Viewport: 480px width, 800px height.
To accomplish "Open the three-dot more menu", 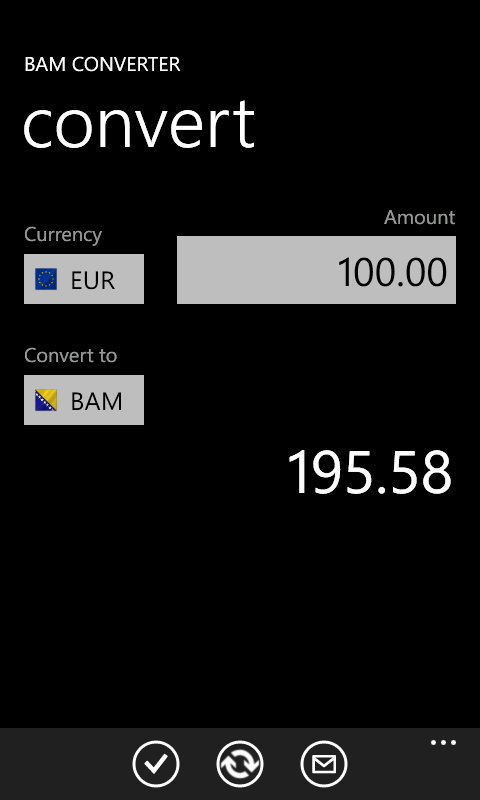I will pyautogui.click(x=443, y=743).
